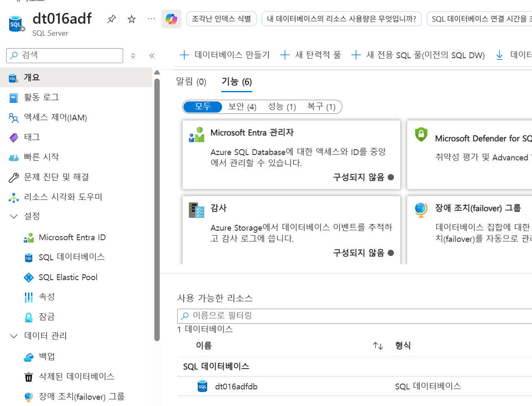Click the dt016adfdb database row icon
This screenshot has width=532, height=406.
point(203,386)
